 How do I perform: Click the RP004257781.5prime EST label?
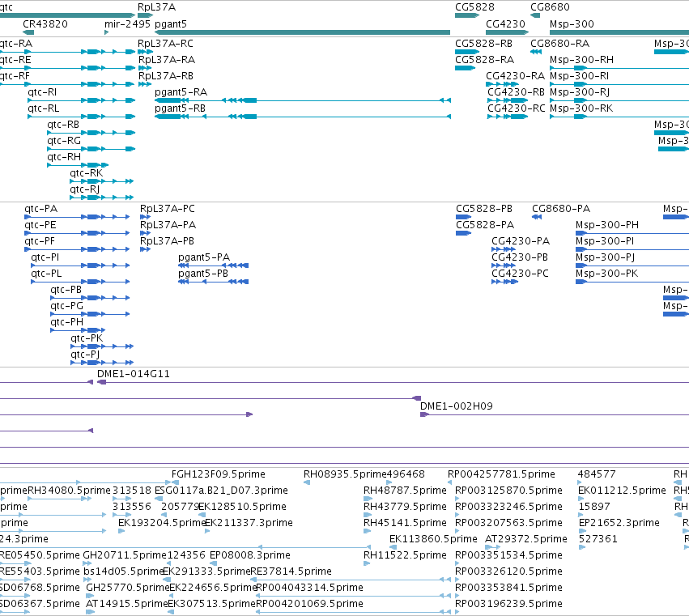[501, 474]
